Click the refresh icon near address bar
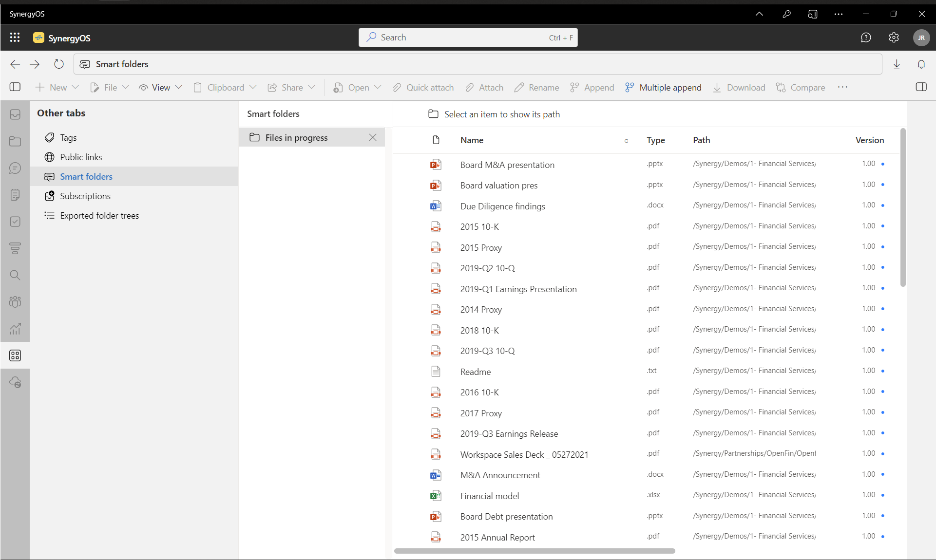 (x=58, y=64)
